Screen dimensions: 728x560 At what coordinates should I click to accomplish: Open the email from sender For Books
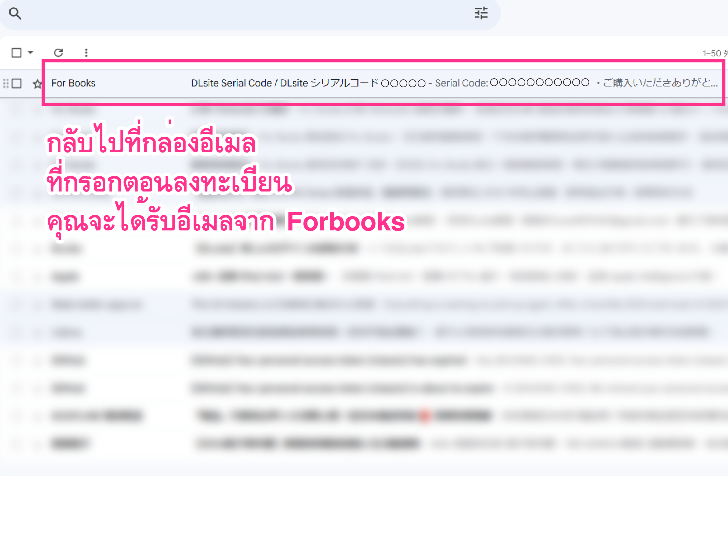pos(73,83)
